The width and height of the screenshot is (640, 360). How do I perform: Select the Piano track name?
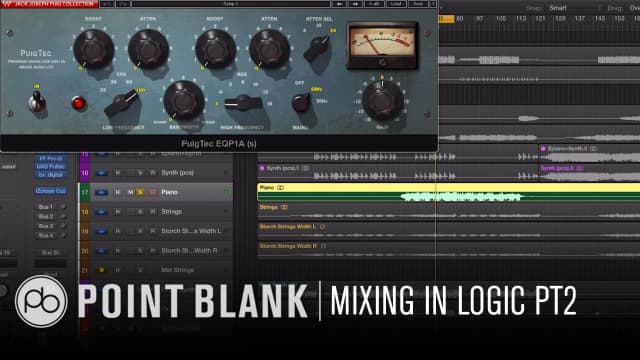tap(169, 192)
